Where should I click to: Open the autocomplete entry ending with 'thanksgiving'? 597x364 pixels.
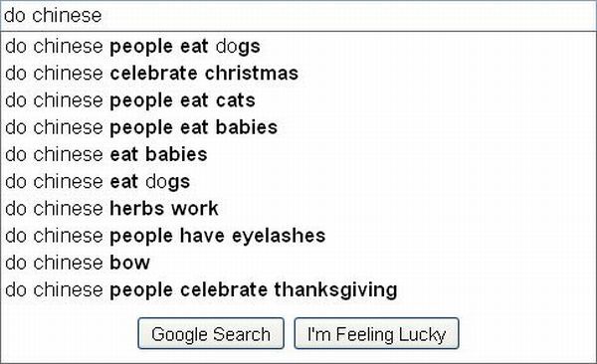coord(298,289)
